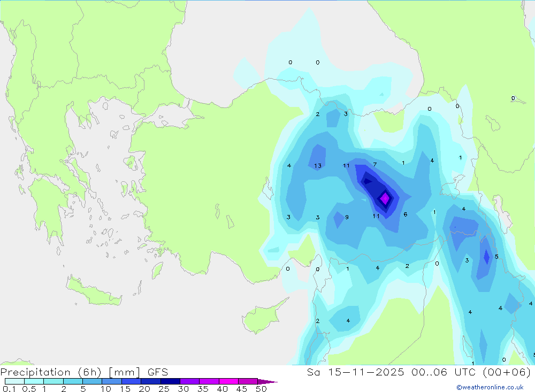Click the 'Precipitation (6h) [mm] GFS' title

click(x=84, y=372)
